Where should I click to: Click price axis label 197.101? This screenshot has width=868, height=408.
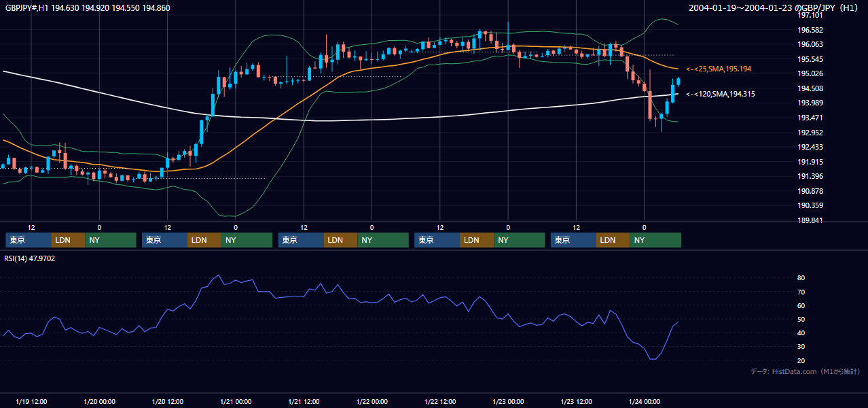[x=811, y=16]
